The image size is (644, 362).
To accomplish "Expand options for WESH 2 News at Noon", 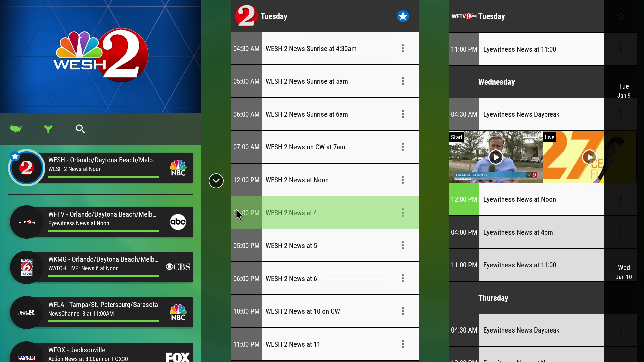I will coord(402,180).
